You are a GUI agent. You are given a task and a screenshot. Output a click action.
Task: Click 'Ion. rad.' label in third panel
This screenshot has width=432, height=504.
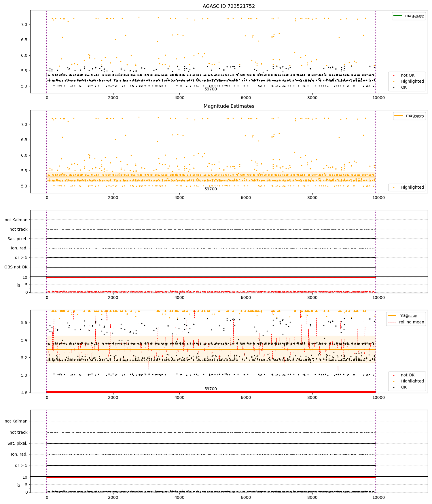click(19, 248)
